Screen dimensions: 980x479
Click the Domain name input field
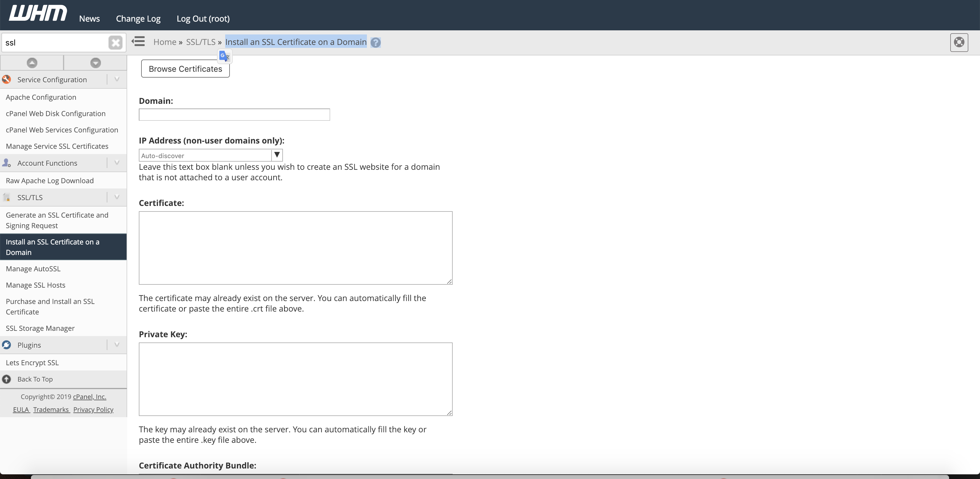(235, 114)
